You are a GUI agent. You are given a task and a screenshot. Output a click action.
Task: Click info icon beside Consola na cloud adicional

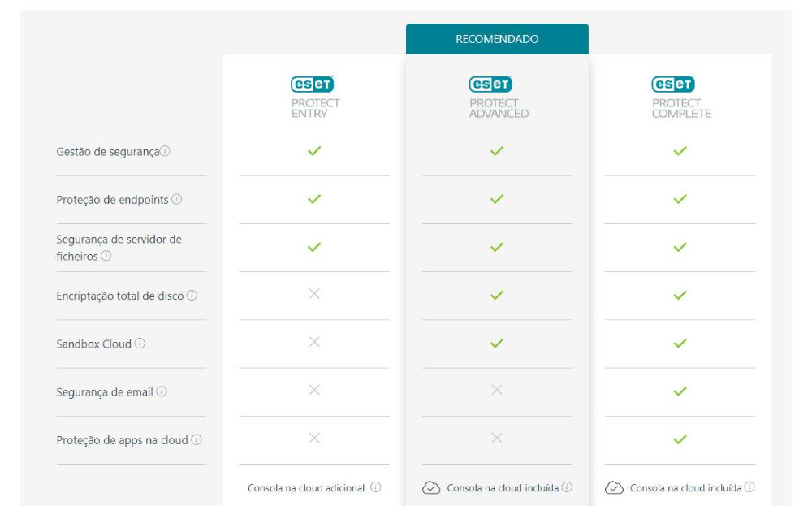[x=375, y=487]
